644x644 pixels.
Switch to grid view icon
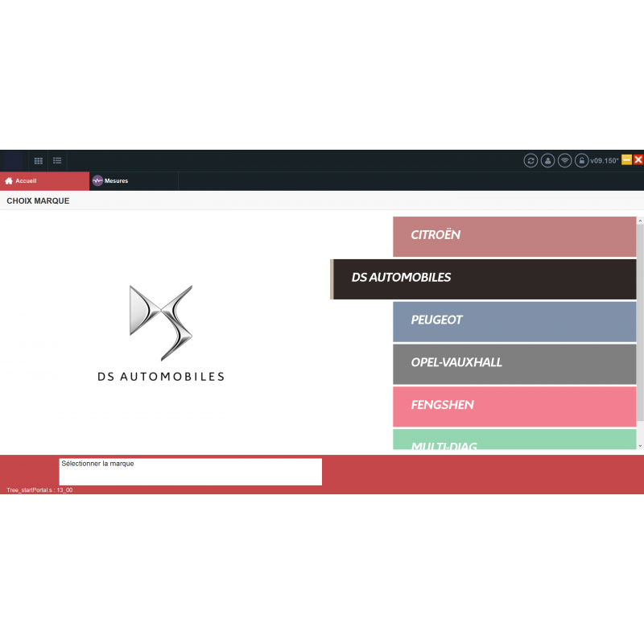point(38,160)
